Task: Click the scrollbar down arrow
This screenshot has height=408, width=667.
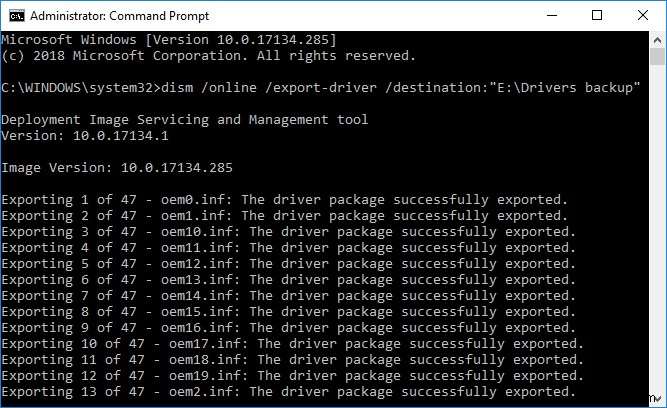Action: tap(657, 399)
